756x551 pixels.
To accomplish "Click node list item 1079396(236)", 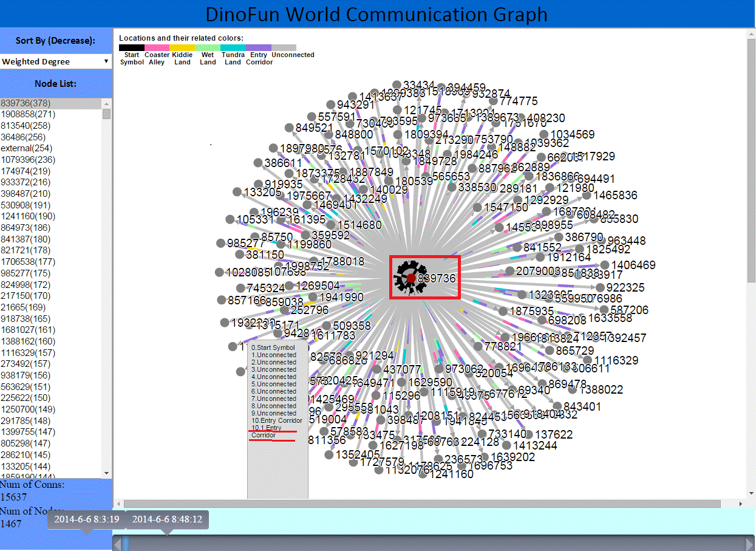I will click(x=28, y=160).
